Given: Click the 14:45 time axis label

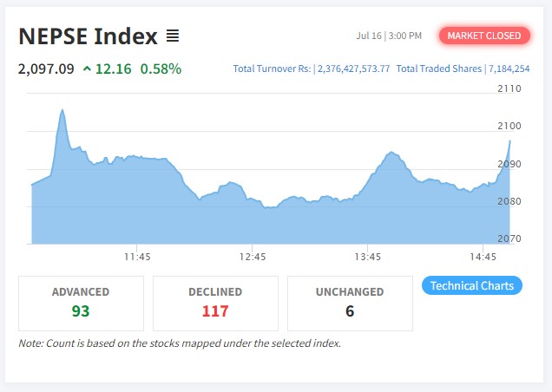Looking at the screenshot, I should tap(483, 257).
